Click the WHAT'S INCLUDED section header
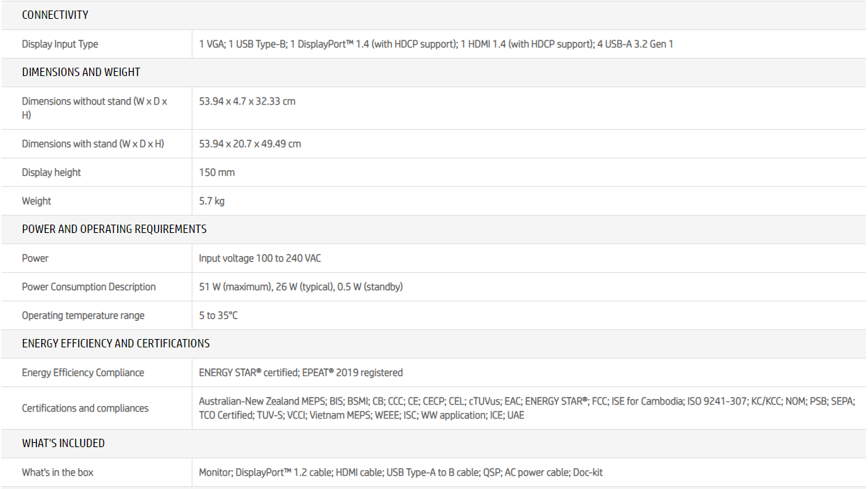This screenshot has width=868, height=489. 63,443
